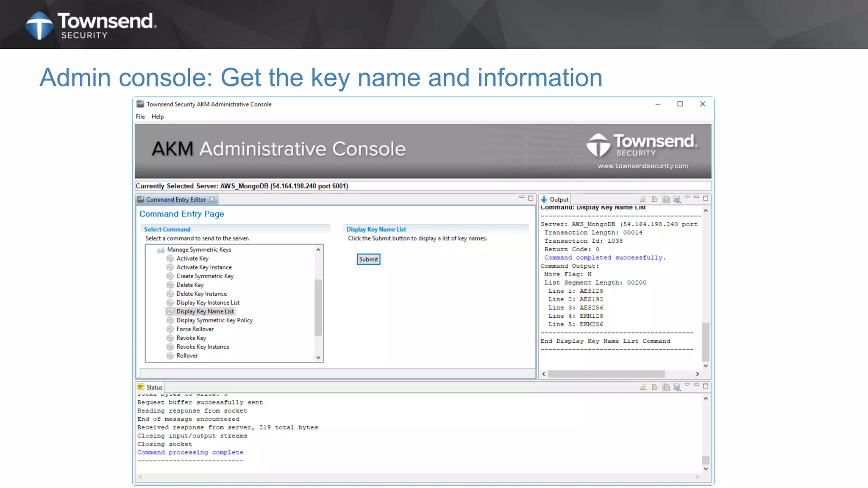Screen dimensions: 868x488
Task: Click the copy-all pages icon in Output panel
Action: coord(666,199)
